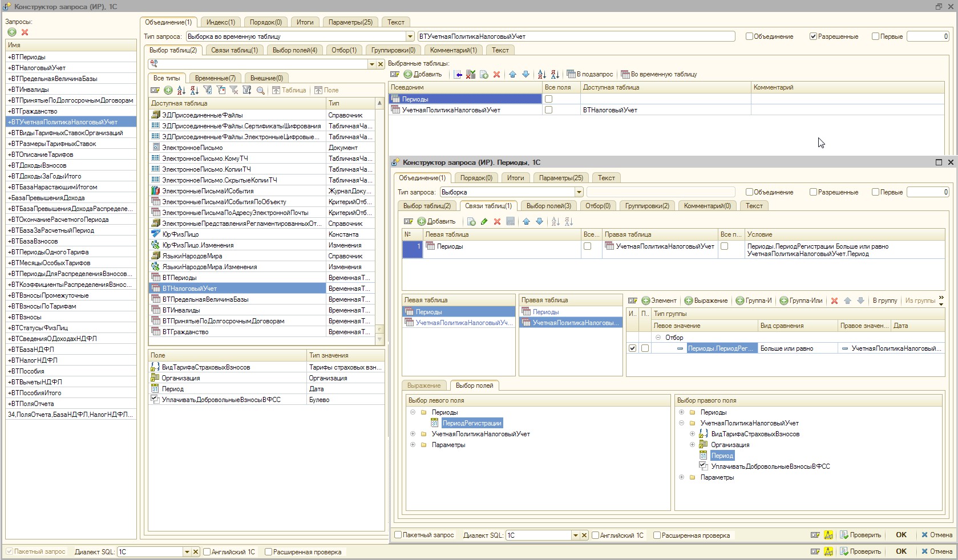Add condition with Группа-И button
Image resolution: width=958 pixels, height=560 pixels.
tap(753, 301)
